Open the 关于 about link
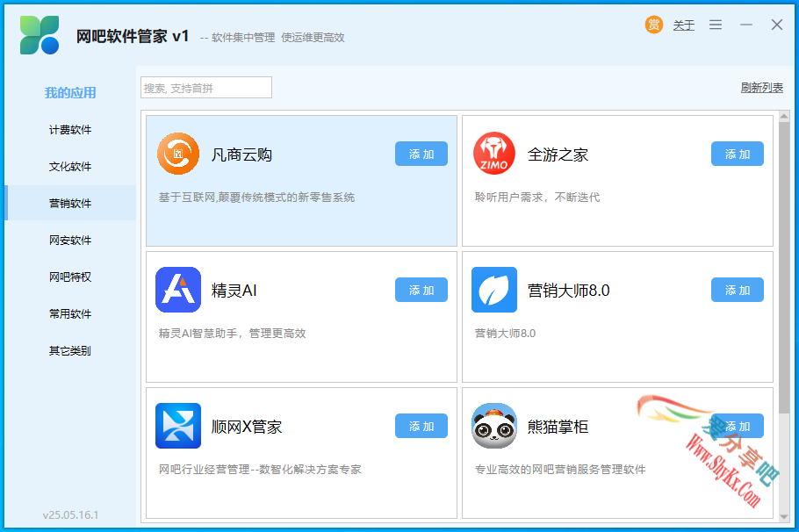The width and height of the screenshot is (799, 532). point(683,25)
